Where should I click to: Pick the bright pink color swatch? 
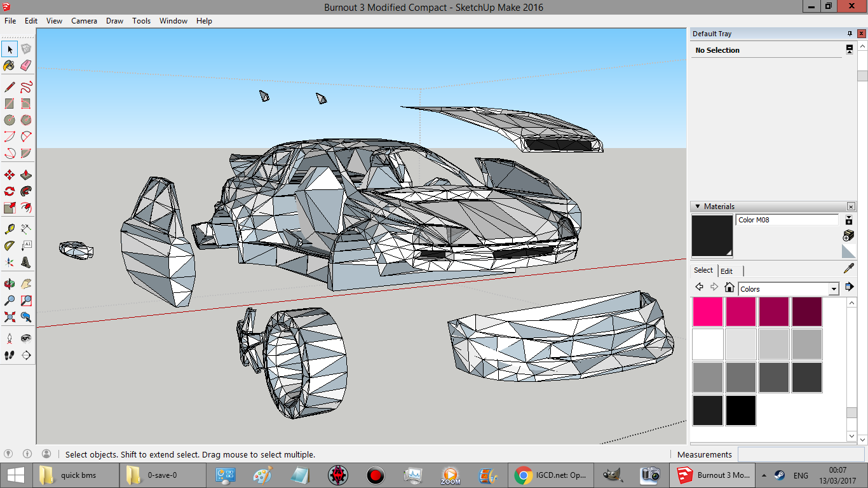click(707, 311)
